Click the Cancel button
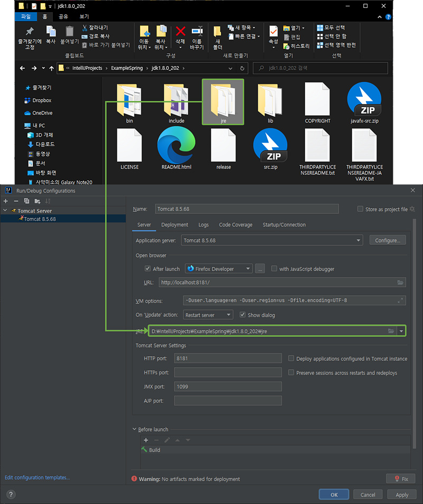Screen dimensions: 423x504 tap(367, 494)
